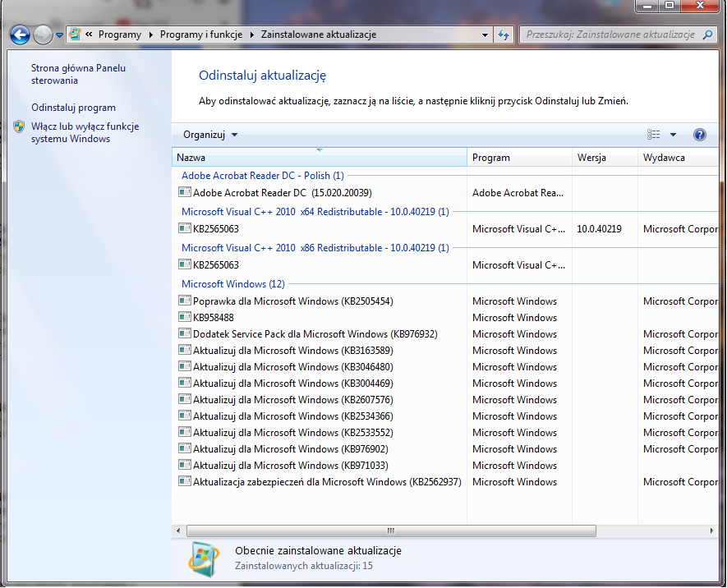Collapse the Visual C++ 2010 x64 Redistributable group
The height and width of the screenshot is (588, 727).
click(315, 212)
